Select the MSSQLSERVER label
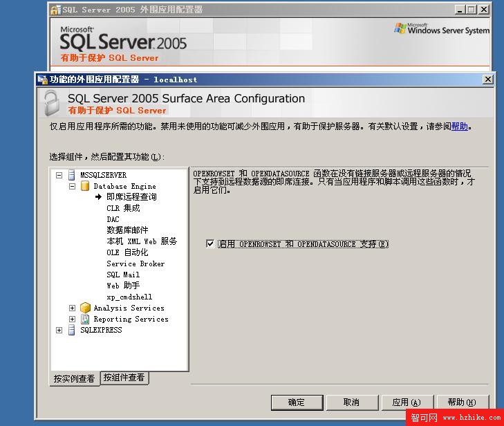504x426 pixels. [x=103, y=175]
